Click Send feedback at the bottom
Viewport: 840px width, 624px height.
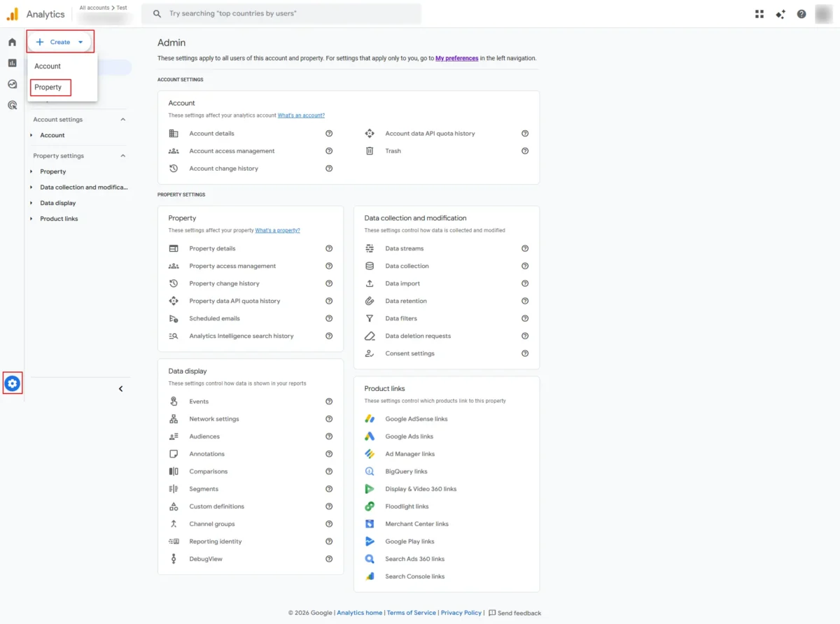click(x=519, y=612)
